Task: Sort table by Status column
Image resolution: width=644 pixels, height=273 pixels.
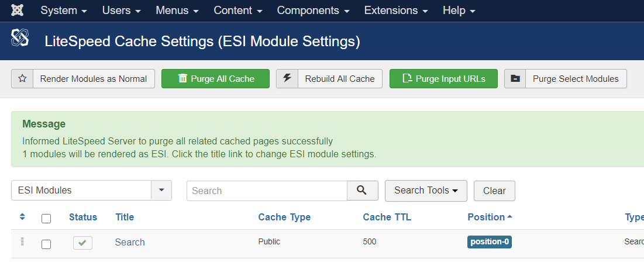Action: [83, 217]
